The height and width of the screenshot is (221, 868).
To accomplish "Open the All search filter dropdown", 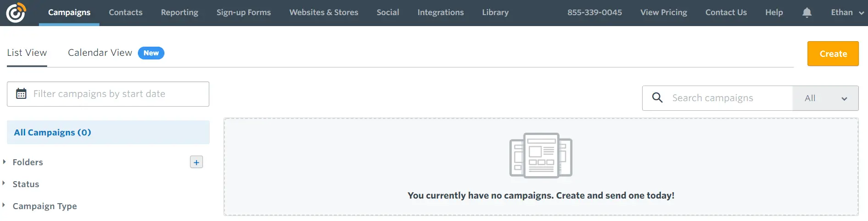I will tap(825, 98).
